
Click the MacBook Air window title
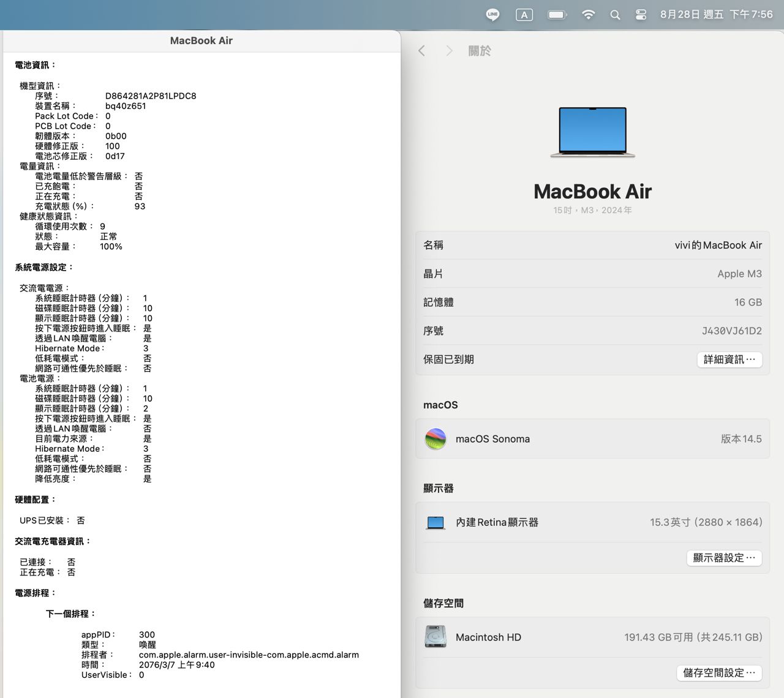201,40
